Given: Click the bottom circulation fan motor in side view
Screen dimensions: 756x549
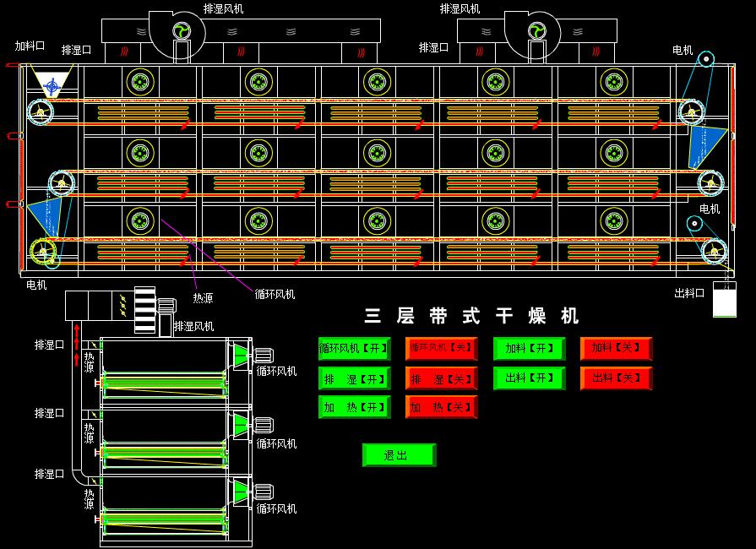Looking at the screenshot, I should click(x=262, y=492).
